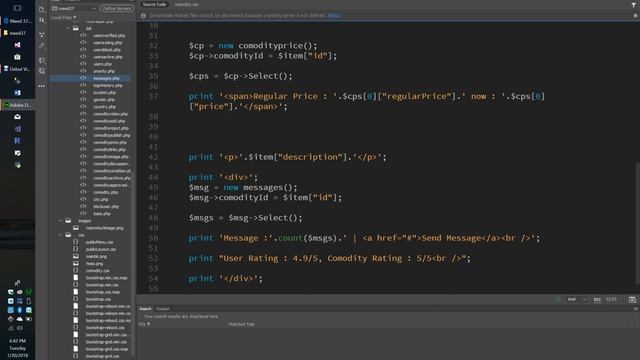The image size is (640, 360).
Task: Click the php file icon beside messages.php
Action: pos(84,78)
